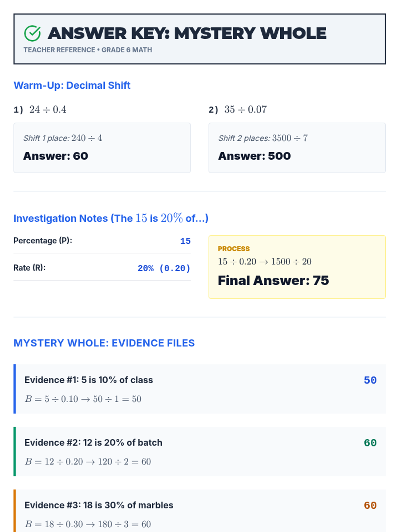399x532 pixels.
Task: Click the green checkmark icon in header
Action: 32,34
